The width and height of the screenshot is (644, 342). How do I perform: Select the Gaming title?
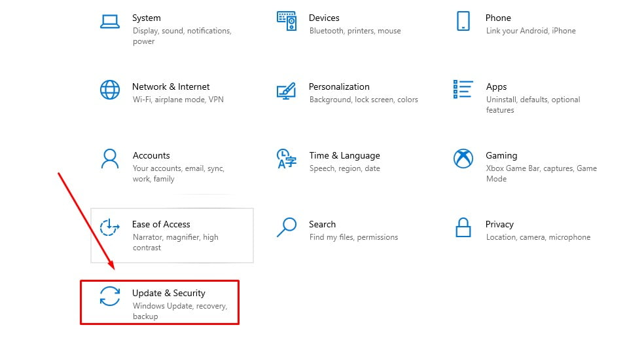click(x=501, y=156)
